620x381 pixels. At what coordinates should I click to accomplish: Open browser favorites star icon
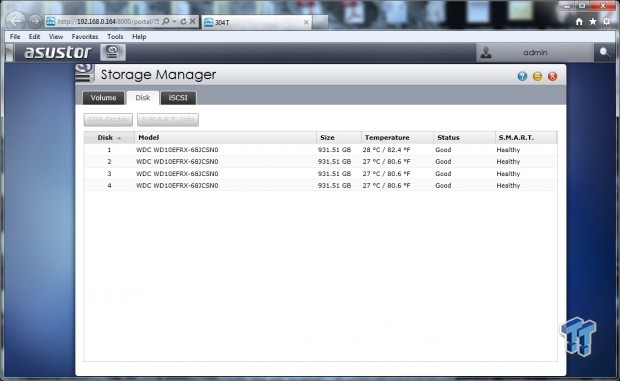click(x=593, y=22)
